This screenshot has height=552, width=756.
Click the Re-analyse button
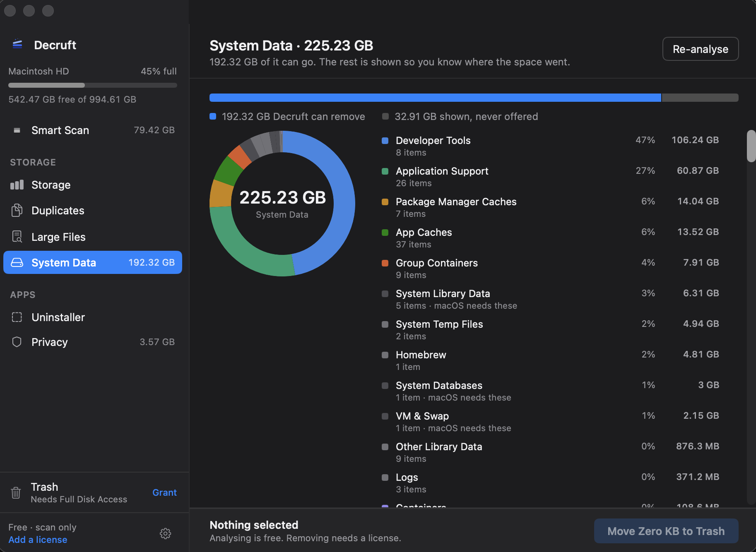click(701, 49)
